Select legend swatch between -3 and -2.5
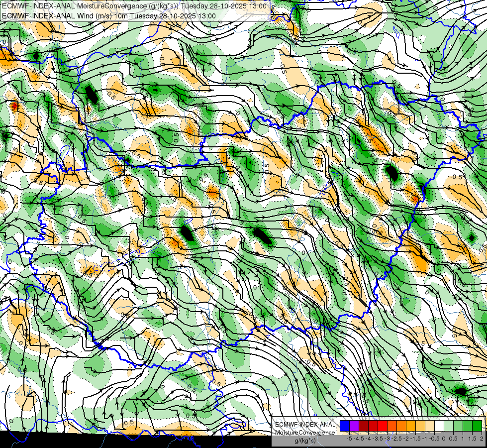Screen dimensions: 487x448 (x=392, y=426)
